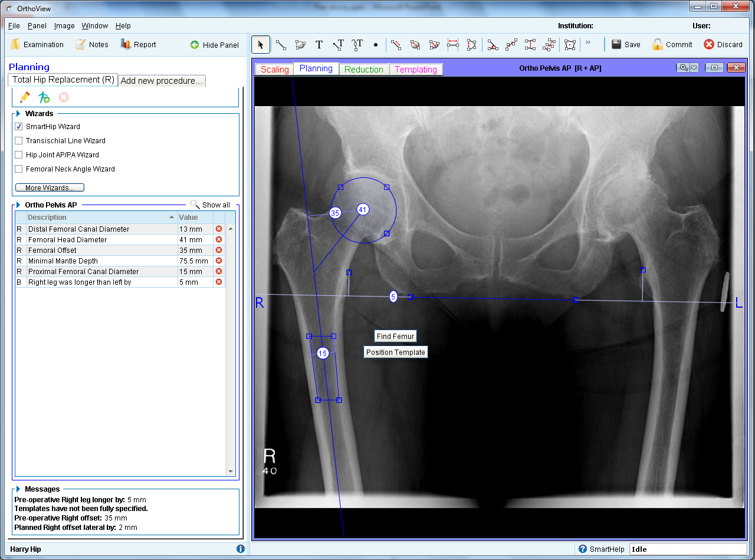Image resolution: width=755 pixels, height=560 pixels.
Task: Tick the Femoral Neck Angle Wizard
Action: click(x=19, y=169)
